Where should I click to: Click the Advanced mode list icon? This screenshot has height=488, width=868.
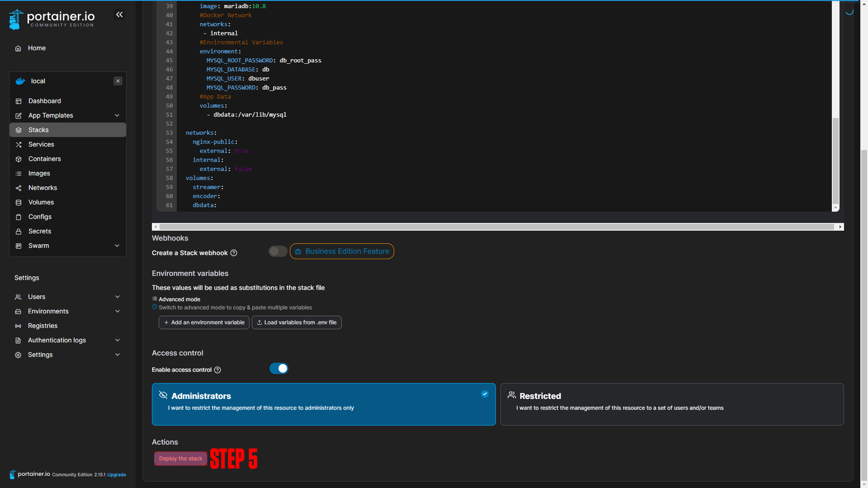point(155,299)
